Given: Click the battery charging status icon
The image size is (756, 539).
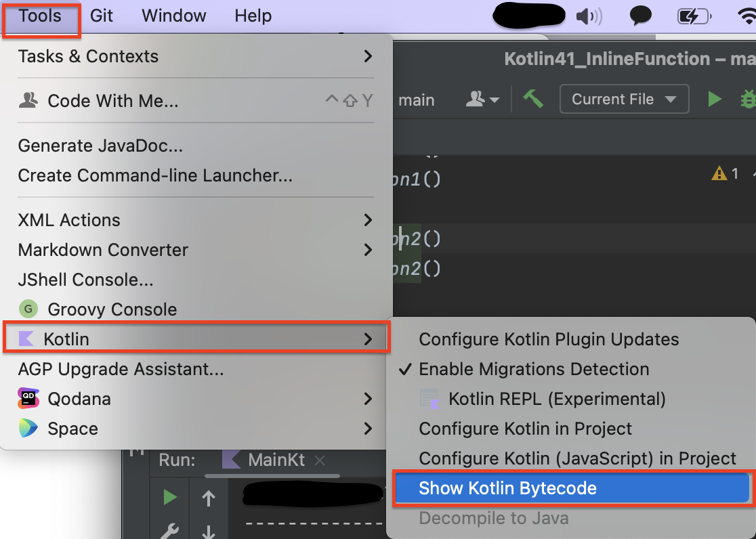Looking at the screenshot, I should pyautogui.click(x=694, y=17).
